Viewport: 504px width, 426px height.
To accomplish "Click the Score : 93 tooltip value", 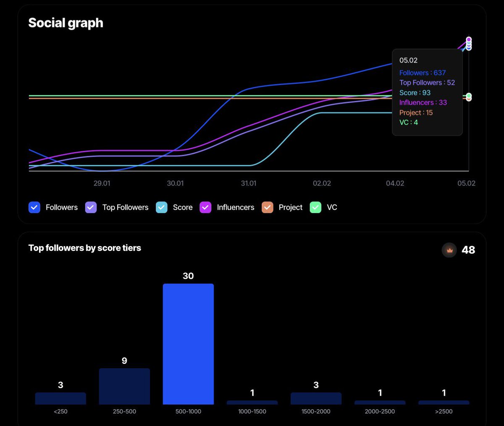I will tap(415, 93).
